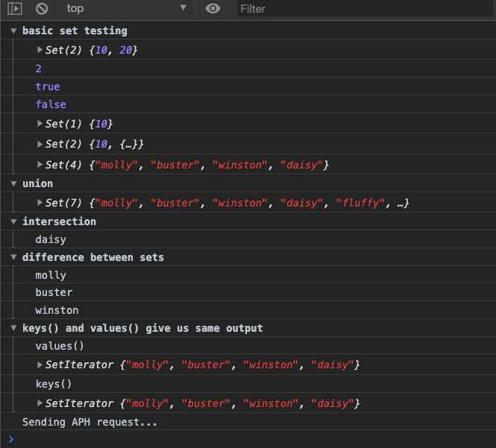Click the "fluffy" value in the union set
This screenshot has height=448, width=496.
coord(360,203)
